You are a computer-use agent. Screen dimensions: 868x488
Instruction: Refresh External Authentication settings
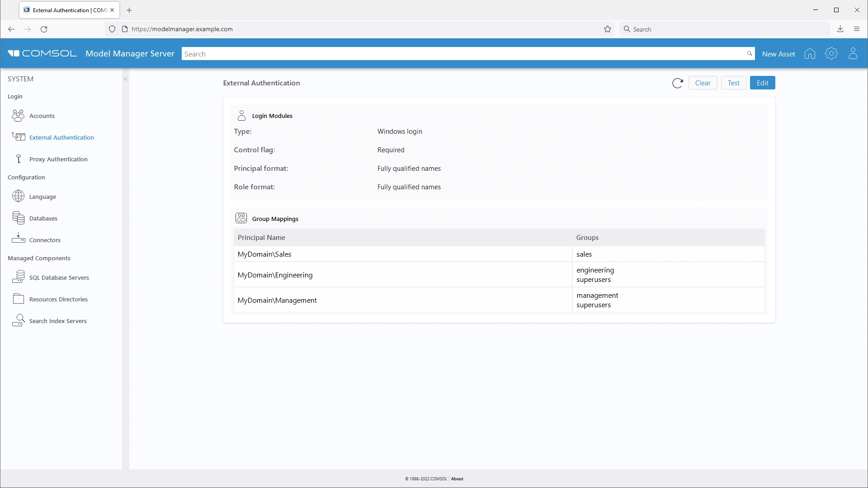677,83
